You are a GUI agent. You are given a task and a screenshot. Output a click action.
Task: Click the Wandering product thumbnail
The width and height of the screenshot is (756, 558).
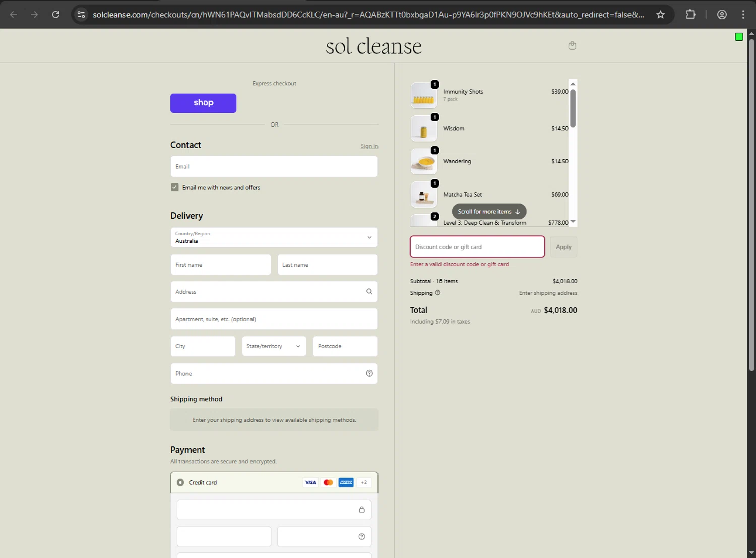point(424,161)
